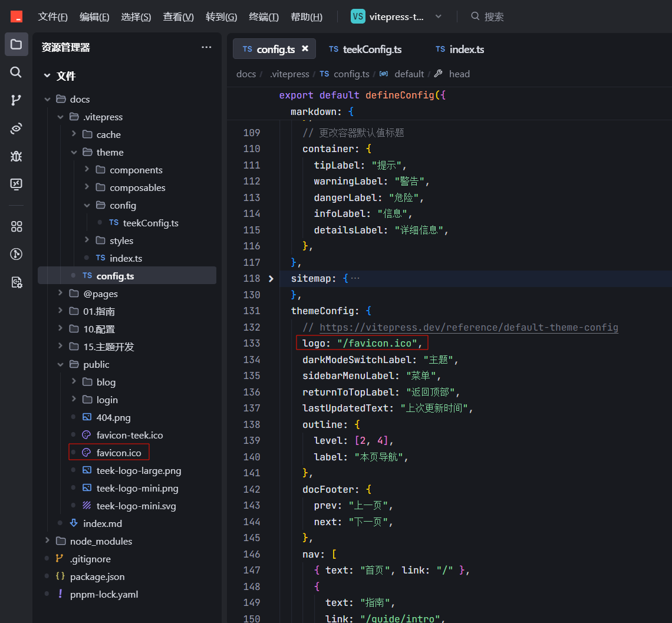Screen dimensions: 672x623
Task: Click the vitepress.dev default-theme-config link
Action: 469,327
